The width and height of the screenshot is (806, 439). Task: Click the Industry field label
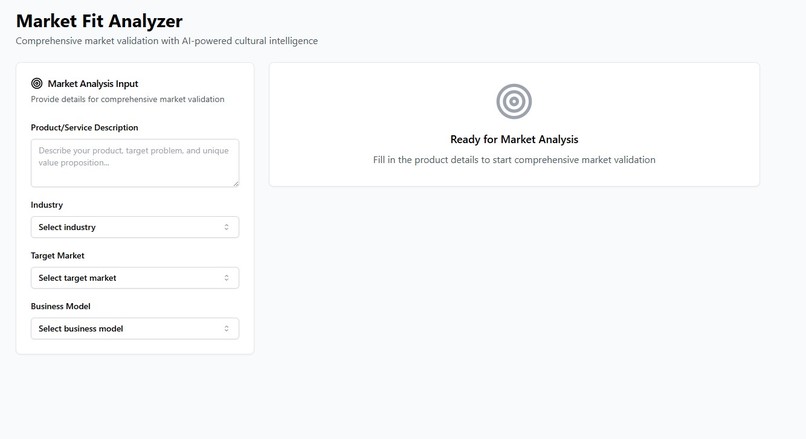click(x=47, y=205)
